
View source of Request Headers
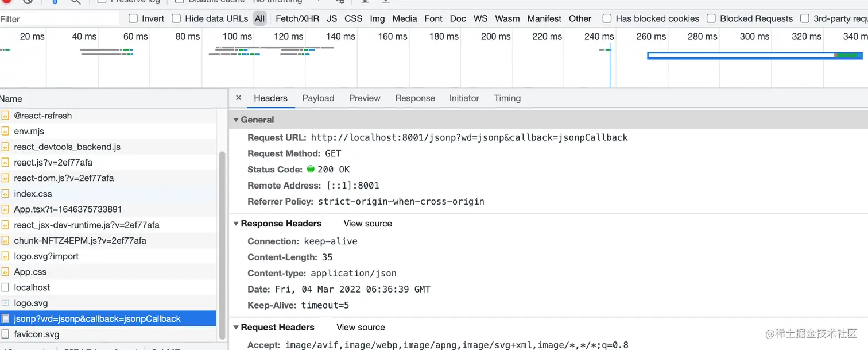tap(361, 327)
